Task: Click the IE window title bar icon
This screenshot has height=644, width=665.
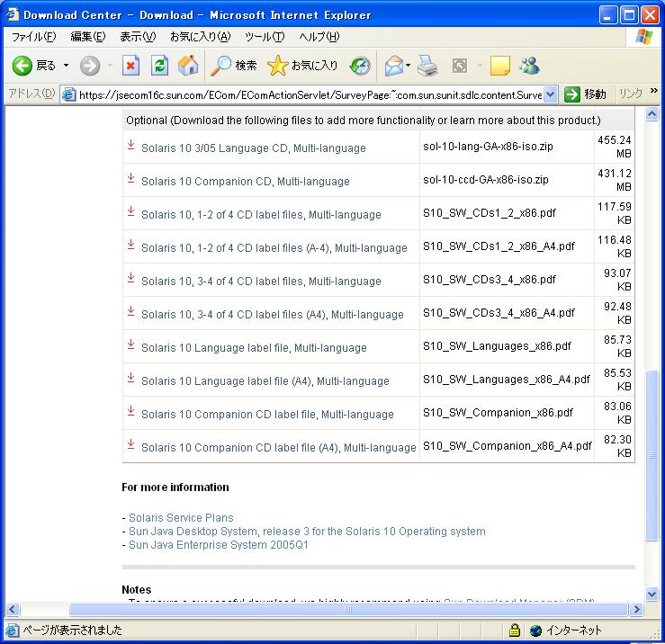Action: pos(12,14)
